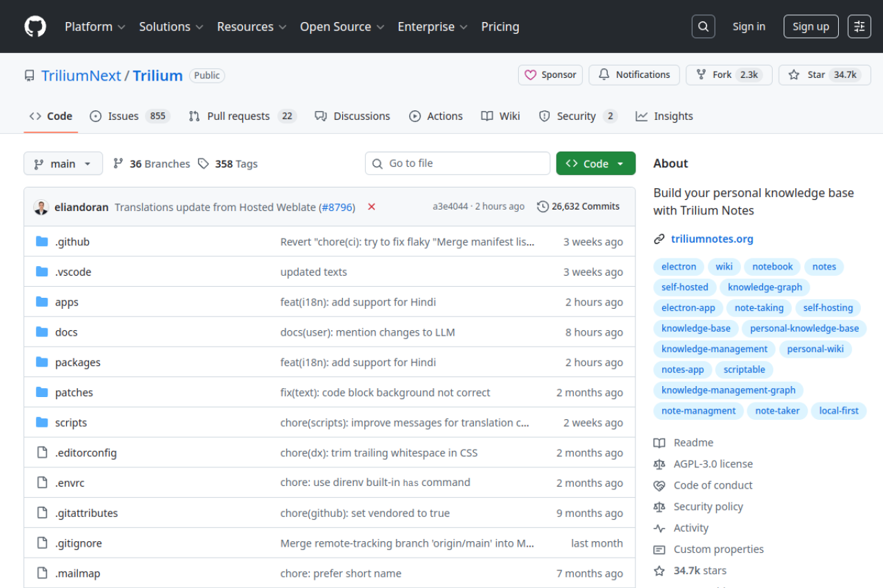Expand the main branch dropdown

[x=63, y=163]
